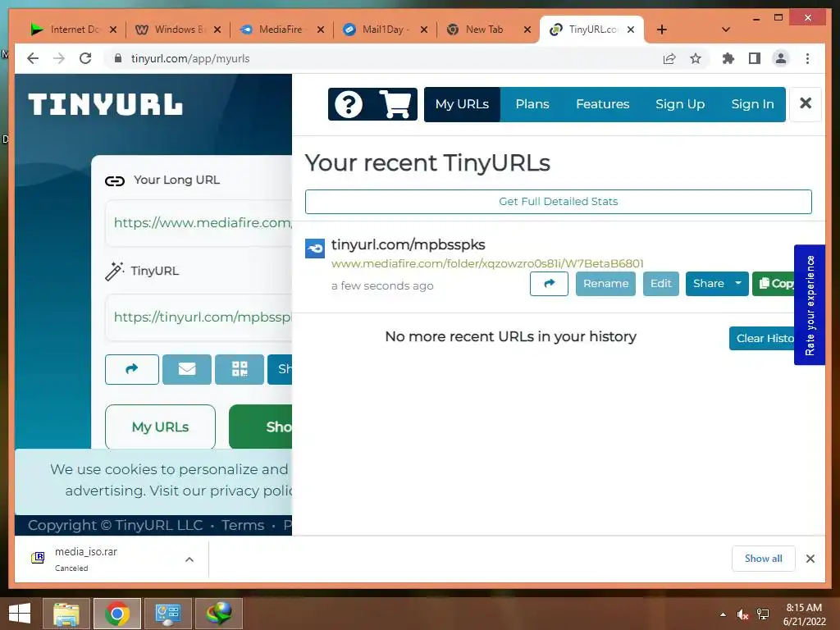Click the Your Long URL input field

199,223
